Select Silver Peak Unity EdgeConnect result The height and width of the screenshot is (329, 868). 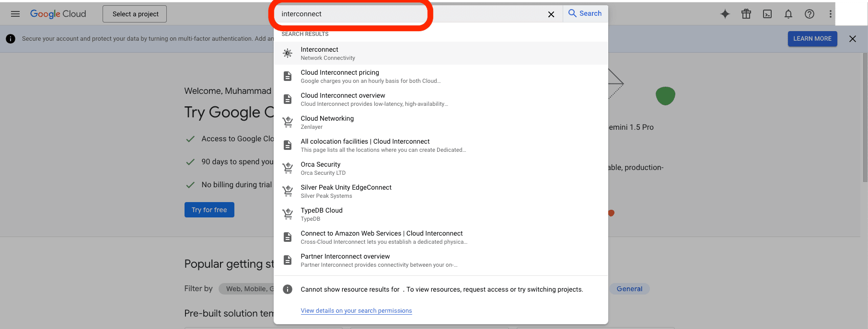441,191
